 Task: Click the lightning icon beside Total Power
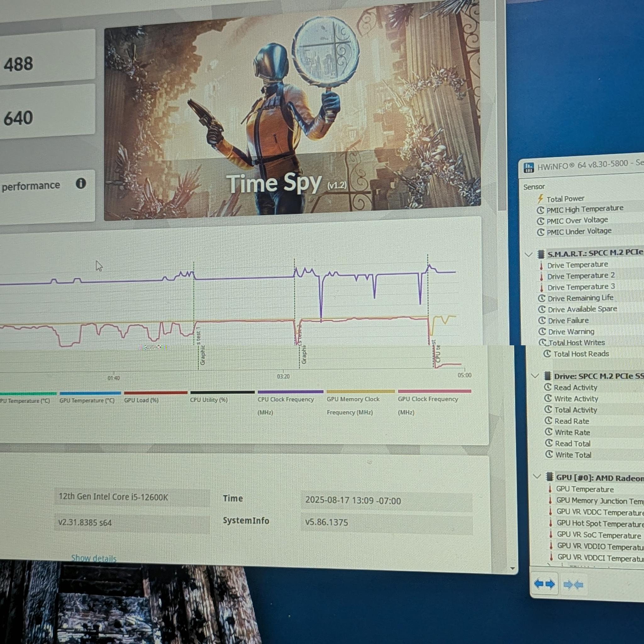540,199
